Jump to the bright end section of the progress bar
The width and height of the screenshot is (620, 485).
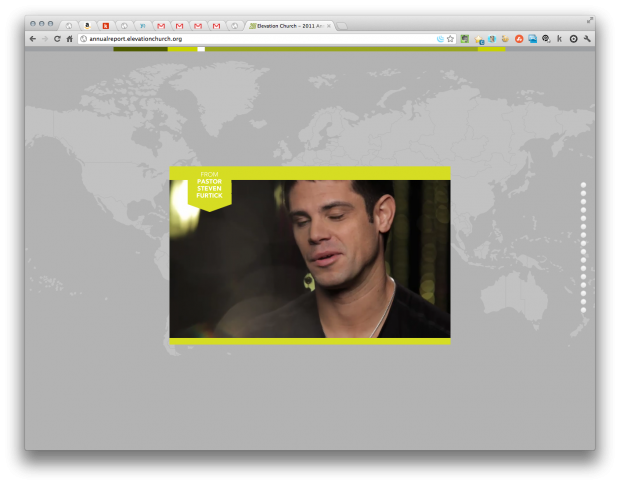coord(491,49)
